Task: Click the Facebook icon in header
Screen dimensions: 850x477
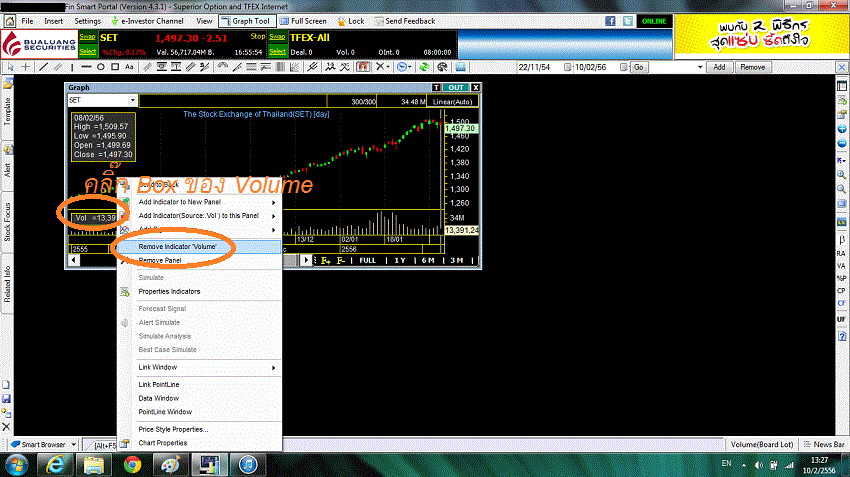Action: pos(610,21)
